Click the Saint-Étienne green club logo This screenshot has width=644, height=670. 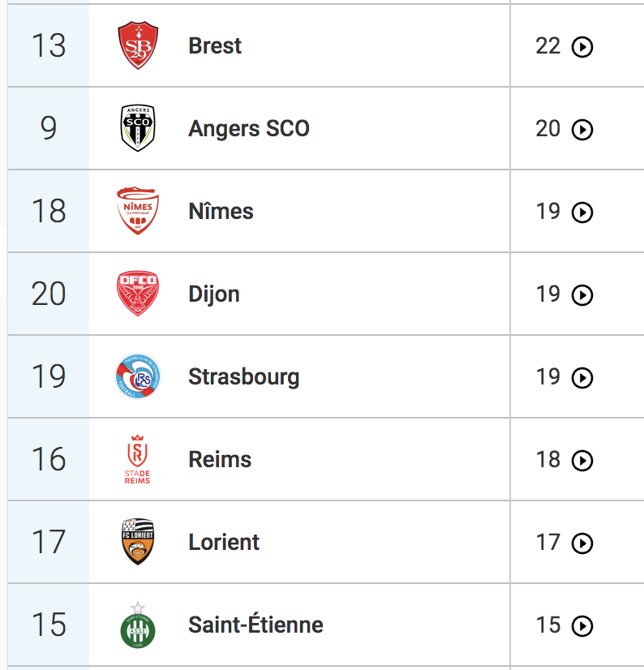(x=138, y=625)
